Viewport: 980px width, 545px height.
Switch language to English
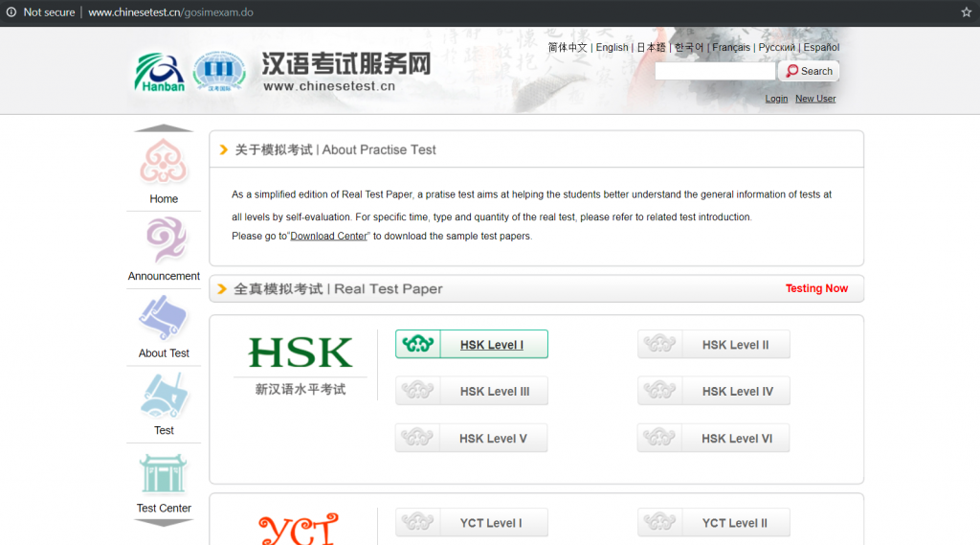[x=612, y=48]
